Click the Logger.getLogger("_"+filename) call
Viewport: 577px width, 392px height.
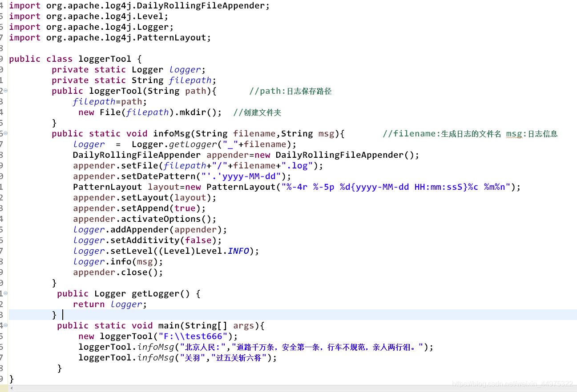[x=214, y=144]
